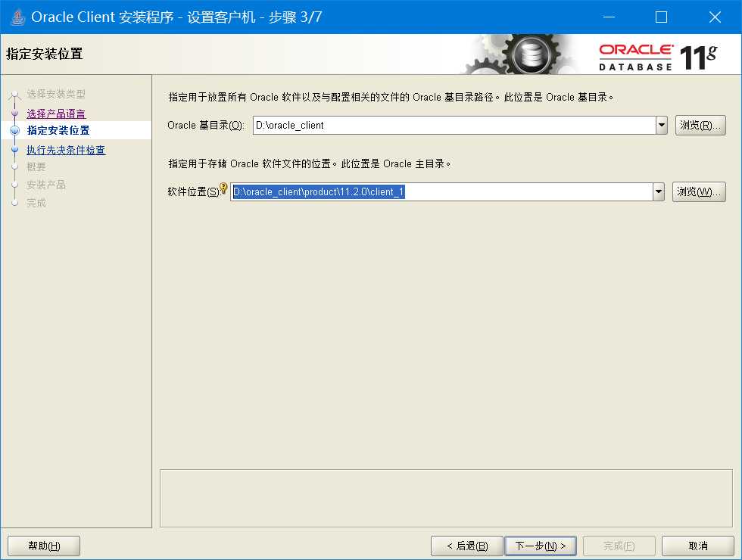742x560 pixels.
Task: Go to 选择产品语言 step link
Action: 56,114
